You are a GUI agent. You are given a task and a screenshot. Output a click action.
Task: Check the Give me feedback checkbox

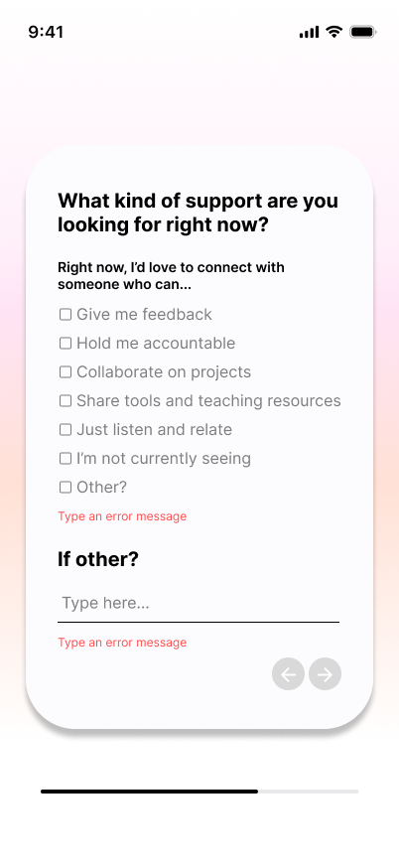(x=66, y=315)
